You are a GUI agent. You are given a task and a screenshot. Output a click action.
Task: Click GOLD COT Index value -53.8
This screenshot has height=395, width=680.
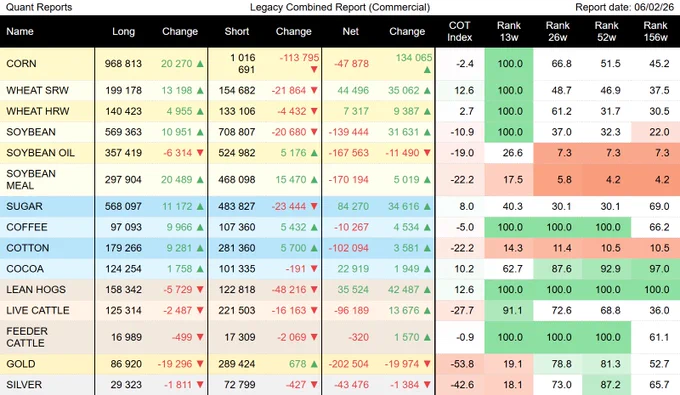point(462,364)
